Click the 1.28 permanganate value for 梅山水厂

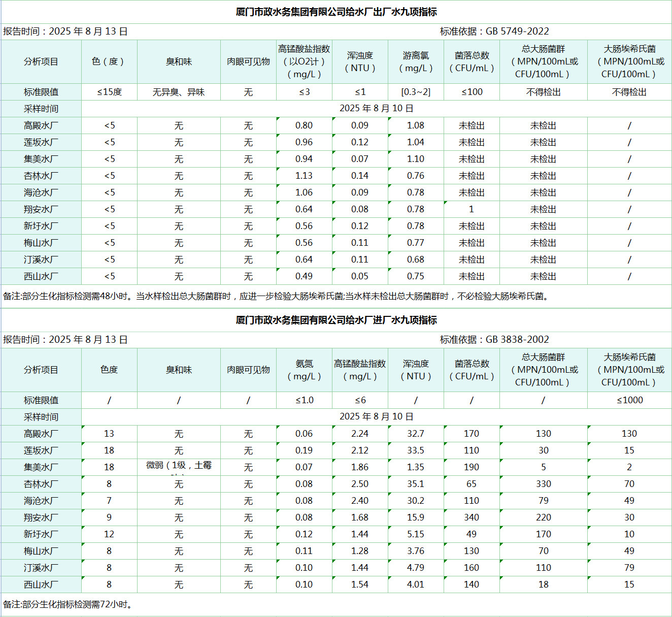coord(360,551)
